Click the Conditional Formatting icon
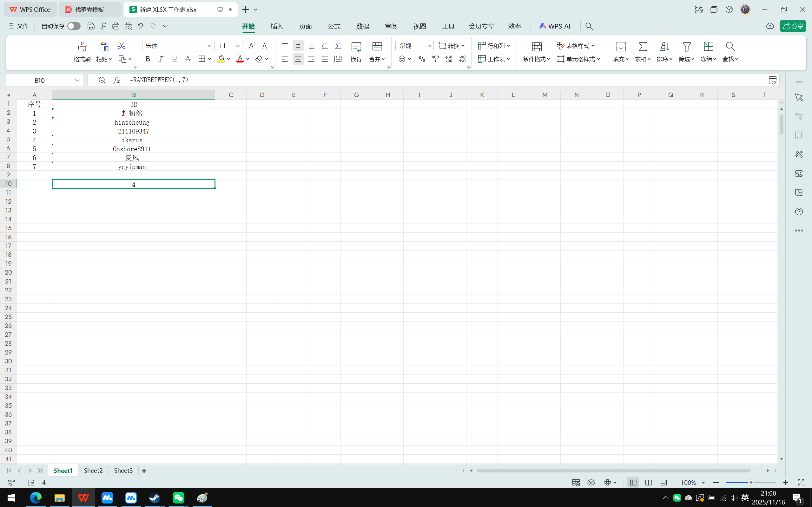The image size is (812, 507). pyautogui.click(x=536, y=47)
